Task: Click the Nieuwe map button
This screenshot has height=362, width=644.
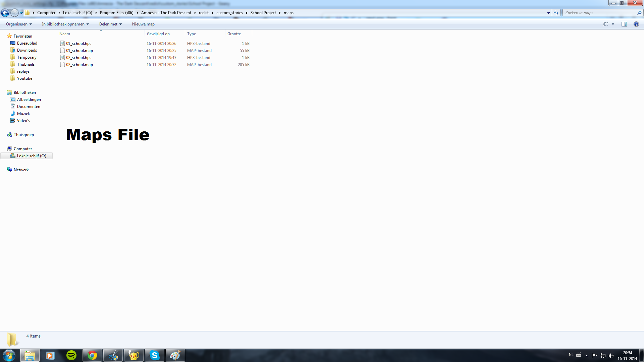Action: pos(143,24)
